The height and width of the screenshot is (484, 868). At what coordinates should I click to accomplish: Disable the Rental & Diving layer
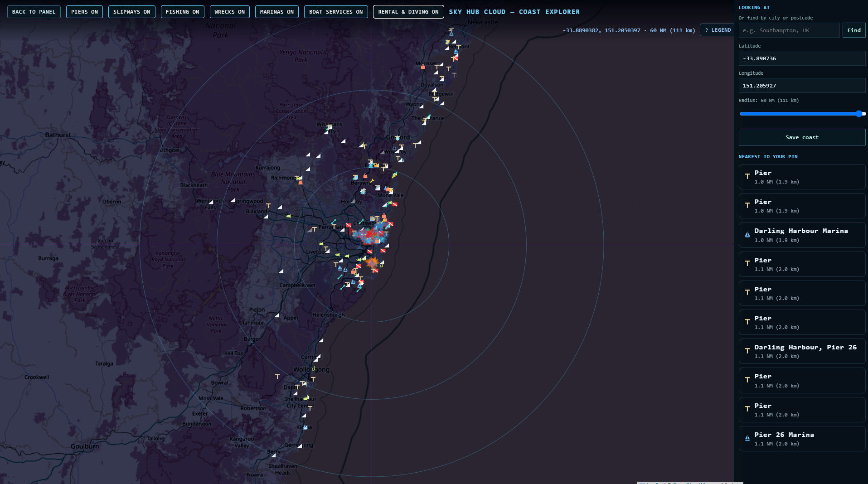click(x=408, y=12)
